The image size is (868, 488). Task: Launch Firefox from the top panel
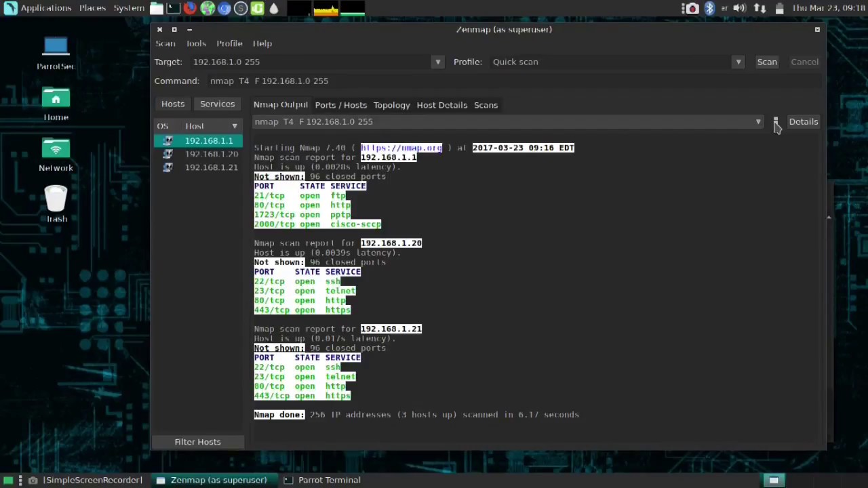click(190, 8)
